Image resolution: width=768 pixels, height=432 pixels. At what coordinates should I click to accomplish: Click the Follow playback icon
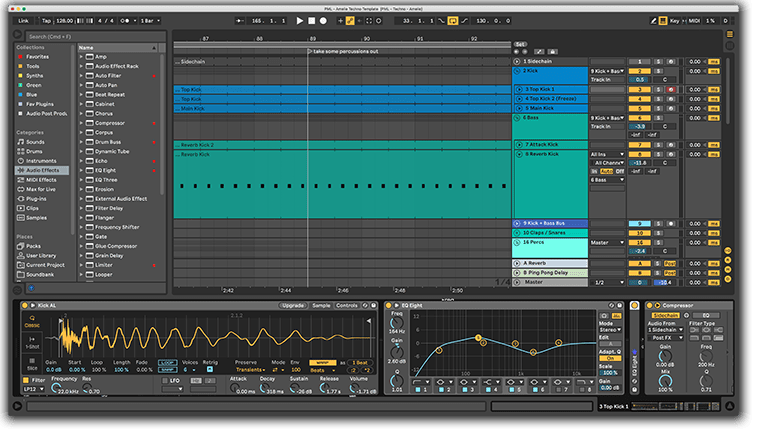point(240,21)
